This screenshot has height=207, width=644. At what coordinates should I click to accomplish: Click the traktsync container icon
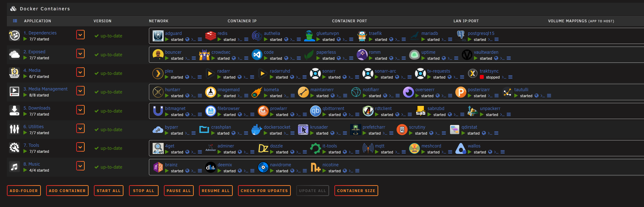[473, 74]
